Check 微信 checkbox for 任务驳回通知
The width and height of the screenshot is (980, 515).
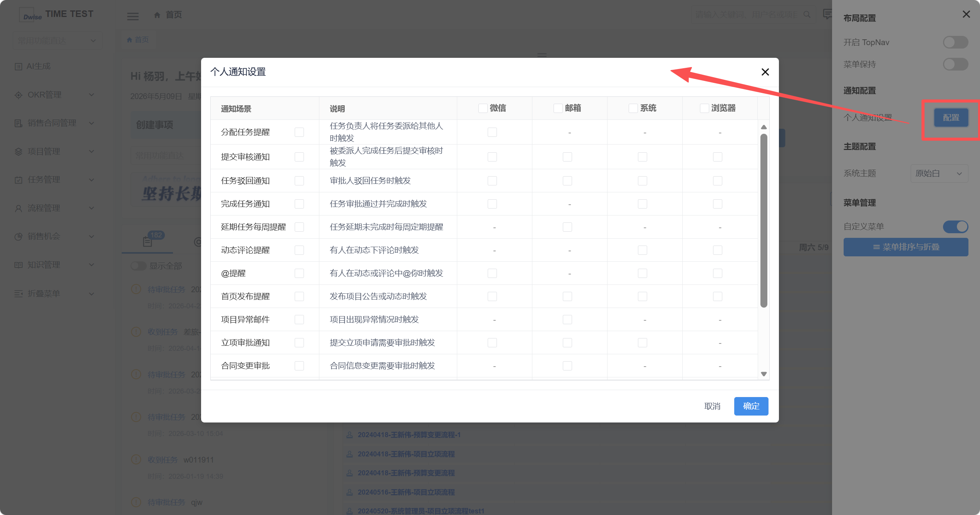coord(492,181)
